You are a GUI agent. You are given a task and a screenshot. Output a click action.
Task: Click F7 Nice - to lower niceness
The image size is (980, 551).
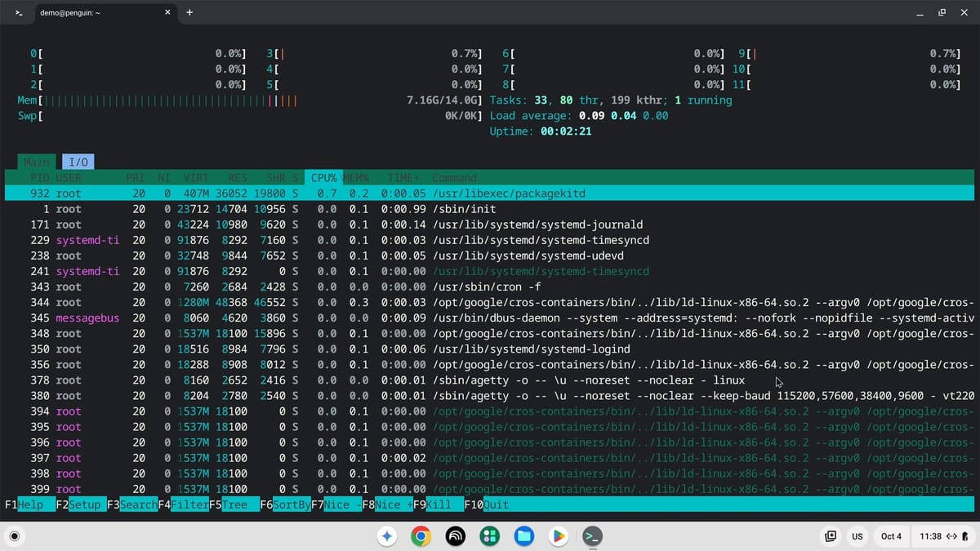(x=336, y=504)
